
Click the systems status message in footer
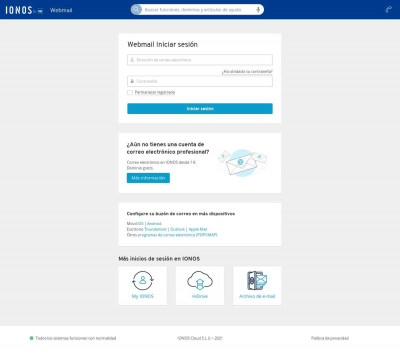click(x=73, y=338)
